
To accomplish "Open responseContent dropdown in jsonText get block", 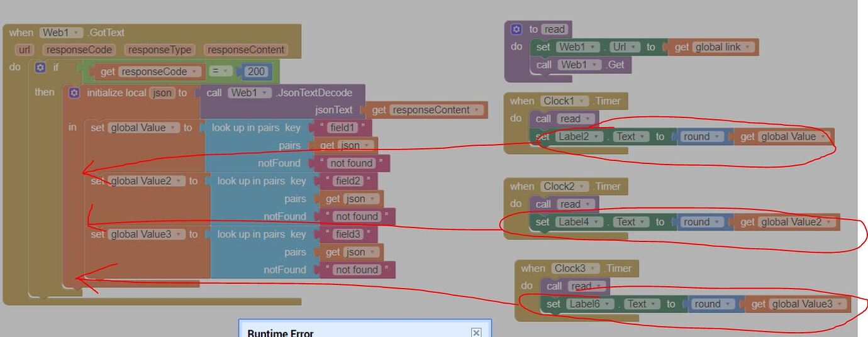I will [436, 110].
